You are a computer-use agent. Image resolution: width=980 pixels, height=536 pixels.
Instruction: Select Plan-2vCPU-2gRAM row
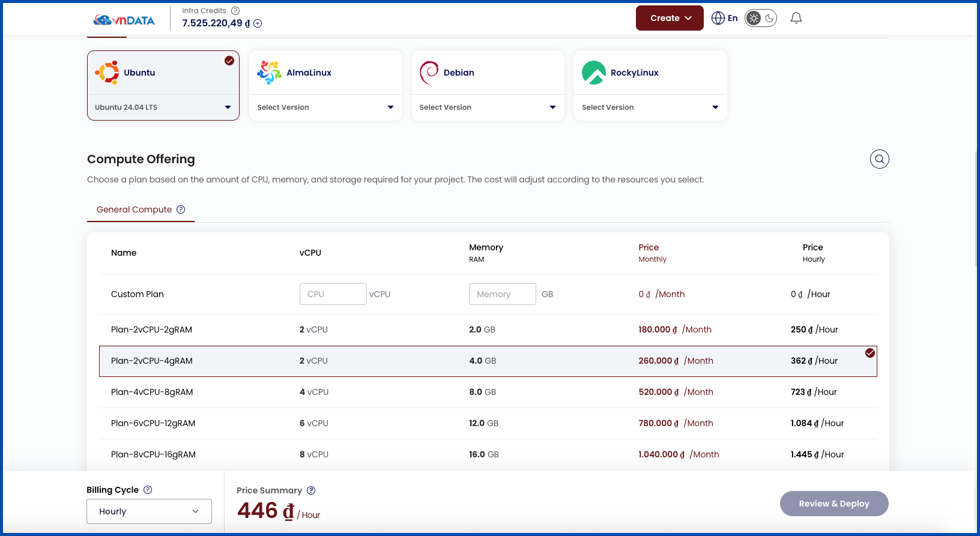tap(488, 330)
